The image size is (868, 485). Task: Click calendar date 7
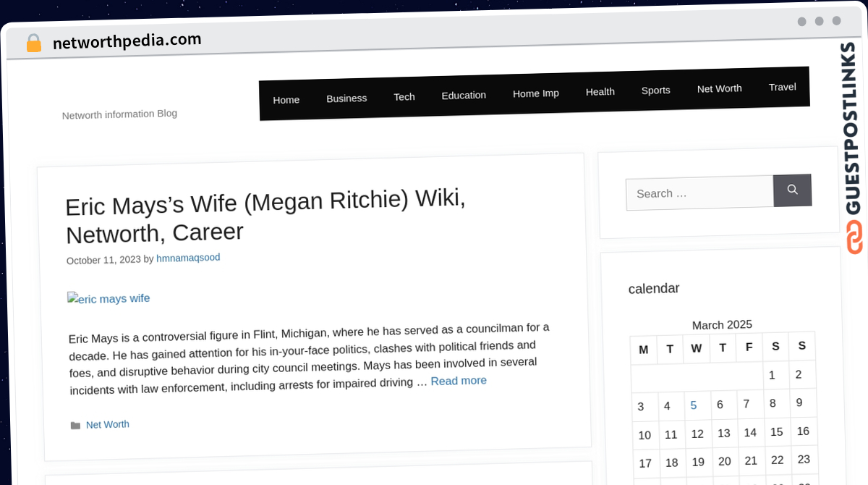tap(746, 404)
